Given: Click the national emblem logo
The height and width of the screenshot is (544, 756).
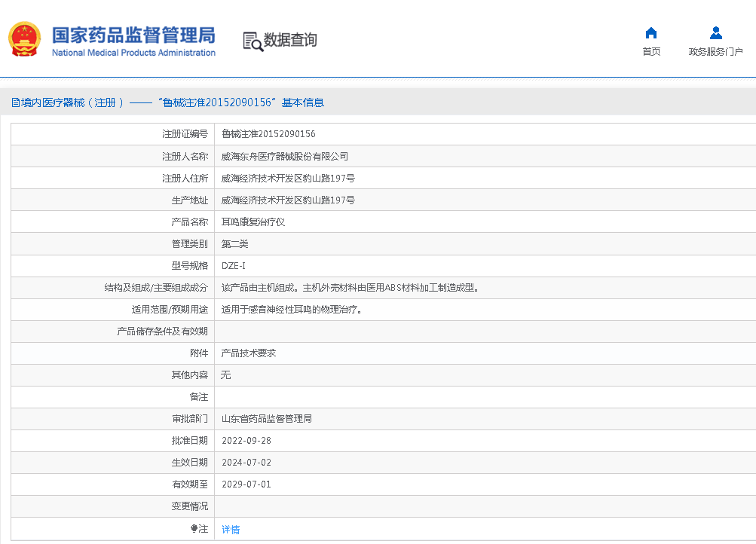Looking at the screenshot, I should pos(25,39).
